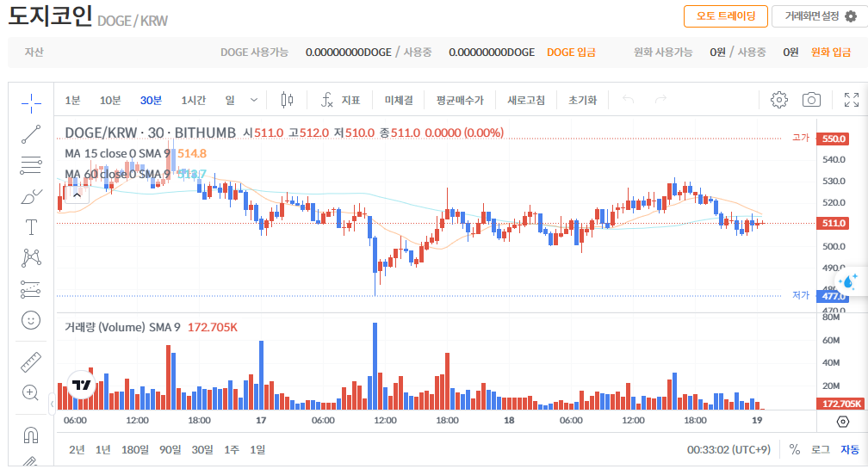Open chart settings gear
The height and width of the screenshot is (469, 868).
point(778,100)
